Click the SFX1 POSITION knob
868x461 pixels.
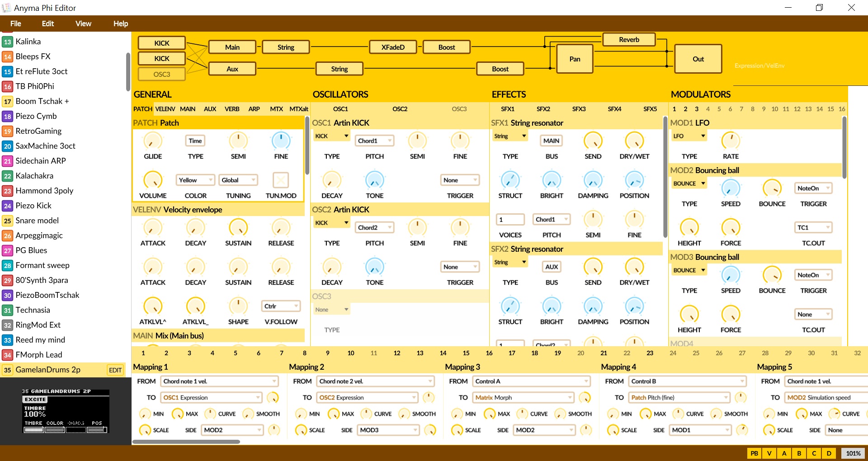coord(634,180)
